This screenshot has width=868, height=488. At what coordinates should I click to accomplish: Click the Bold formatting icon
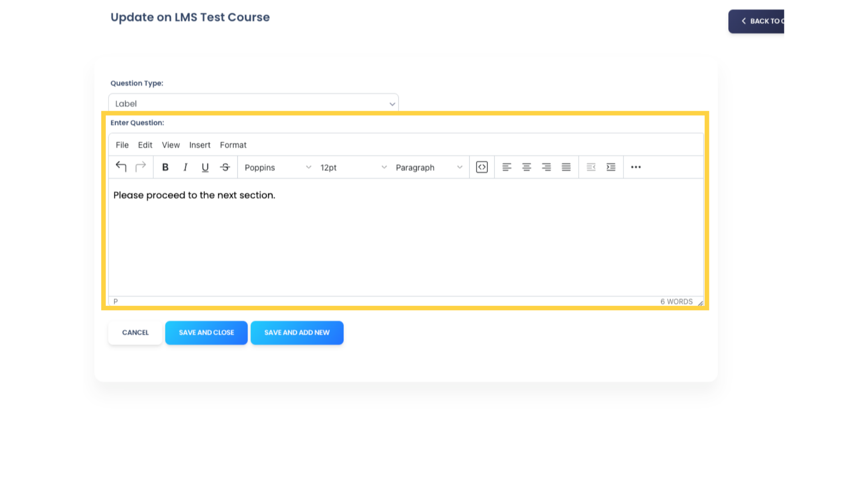pos(165,168)
